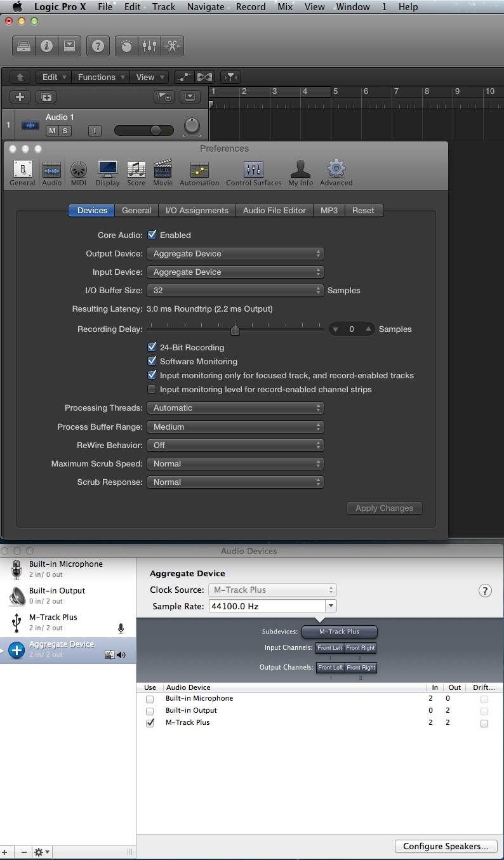Open the Output Device dropdown
This screenshot has width=504, height=860.
(x=235, y=254)
